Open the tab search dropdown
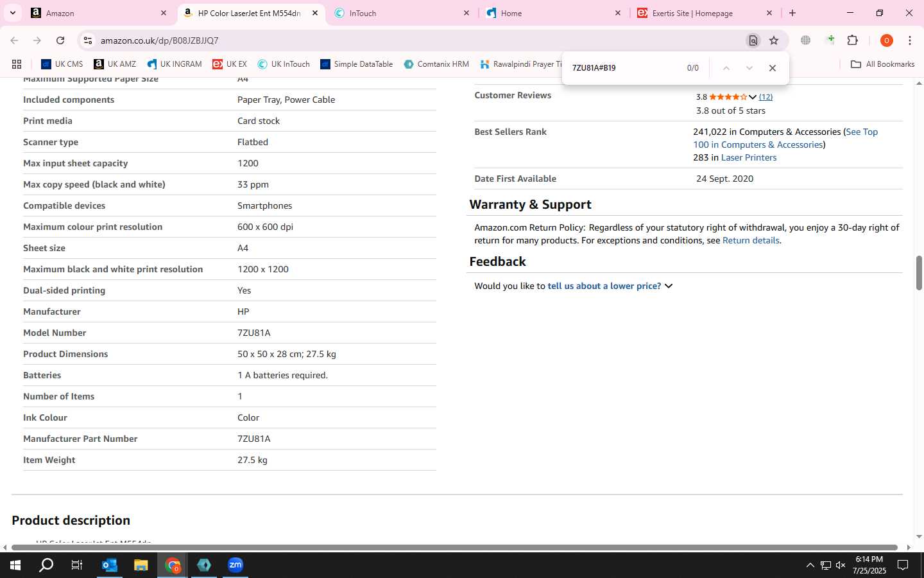This screenshot has width=924, height=578. coord(12,13)
